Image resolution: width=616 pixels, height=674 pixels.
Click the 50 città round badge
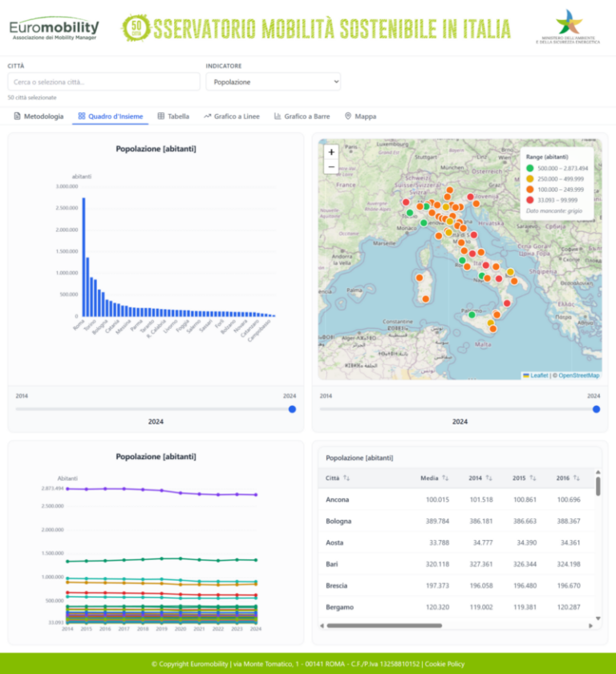136,28
